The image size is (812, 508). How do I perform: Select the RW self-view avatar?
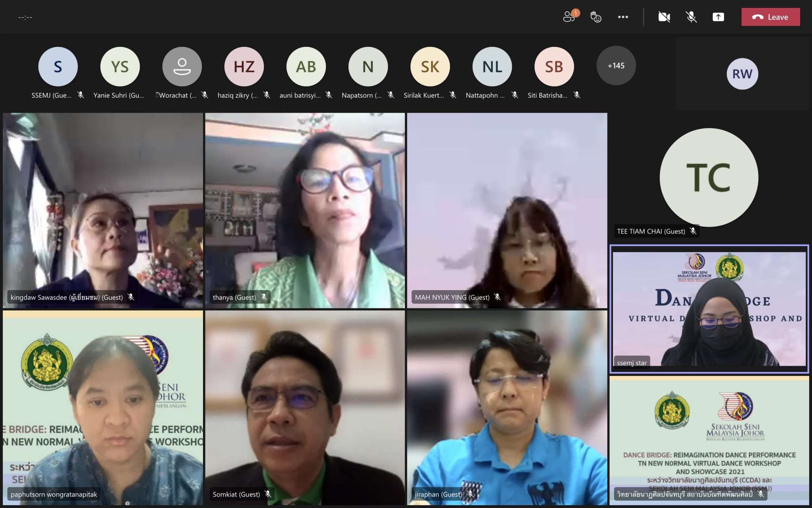[742, 74]
